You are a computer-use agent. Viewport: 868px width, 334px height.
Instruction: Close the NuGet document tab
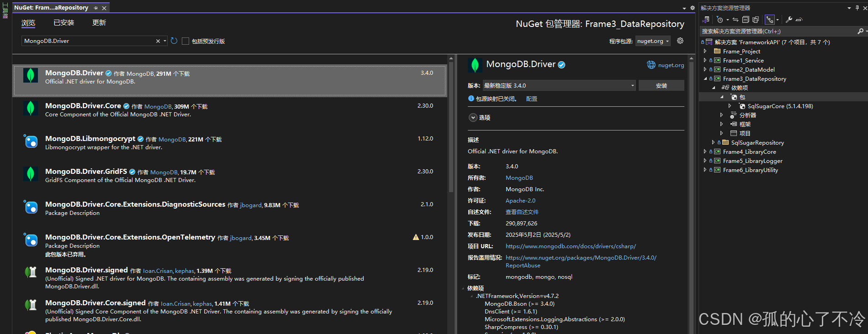(104, 8)
